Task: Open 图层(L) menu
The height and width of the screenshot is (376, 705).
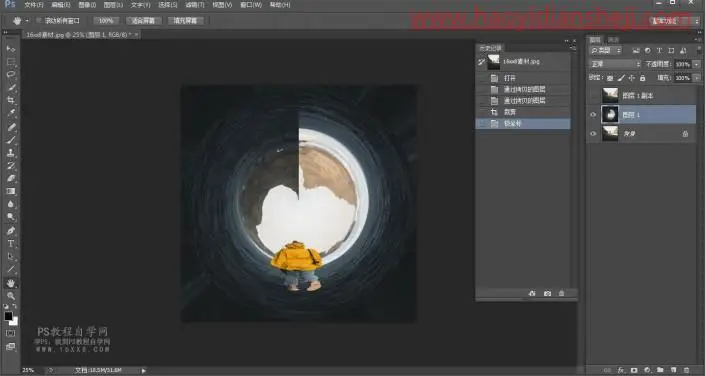Action: (113, 5)
